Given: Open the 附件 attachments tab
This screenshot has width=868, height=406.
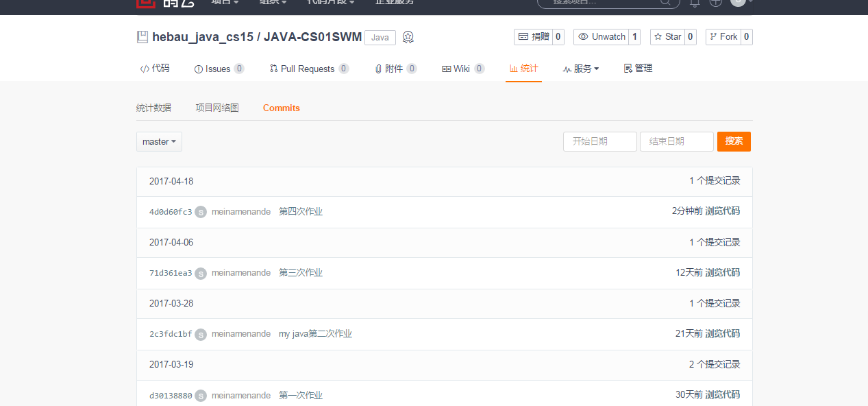Looking at the screenshot, I should click(x=396, y=69).
